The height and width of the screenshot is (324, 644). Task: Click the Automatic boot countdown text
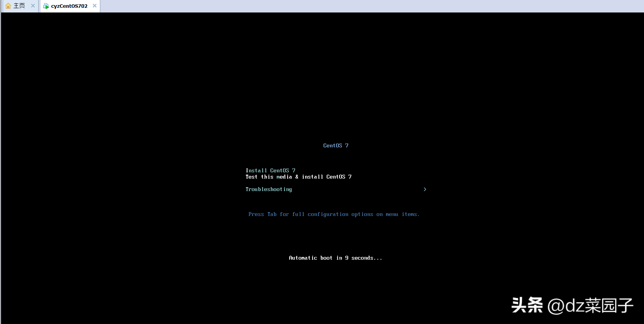[335, 258]
